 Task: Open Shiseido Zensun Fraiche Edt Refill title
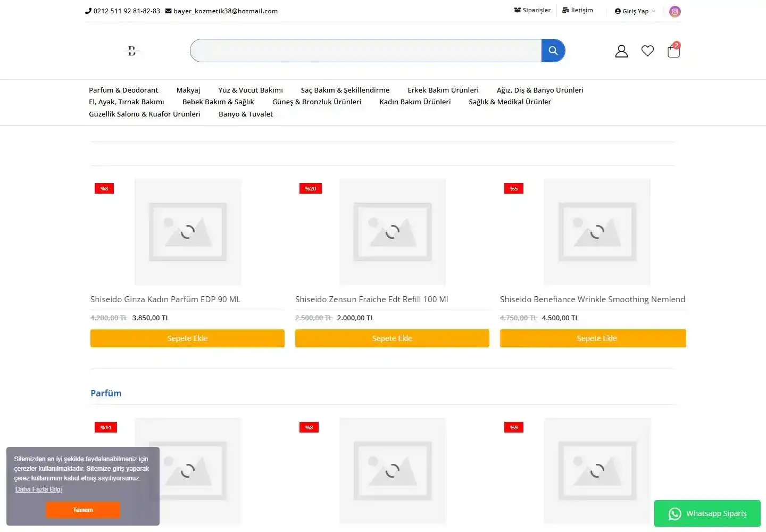pos(372,299)
